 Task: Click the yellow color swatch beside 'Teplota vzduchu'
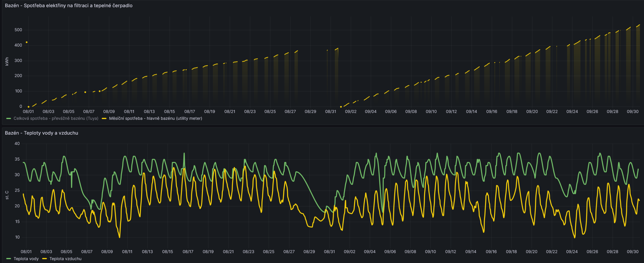pyautogui.click(x=45, y=259)
